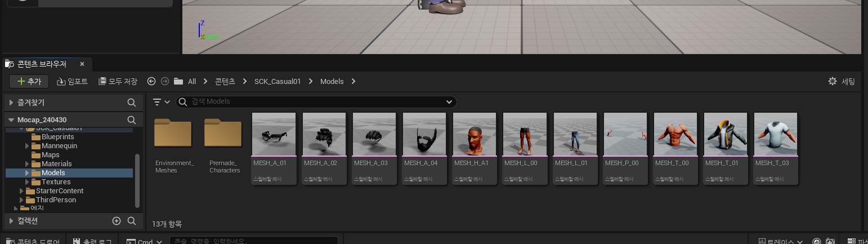This screenshot has width=868, height=244.
Task: Select the 콘텐츠 breadcrumb
Action: [225, 82]
